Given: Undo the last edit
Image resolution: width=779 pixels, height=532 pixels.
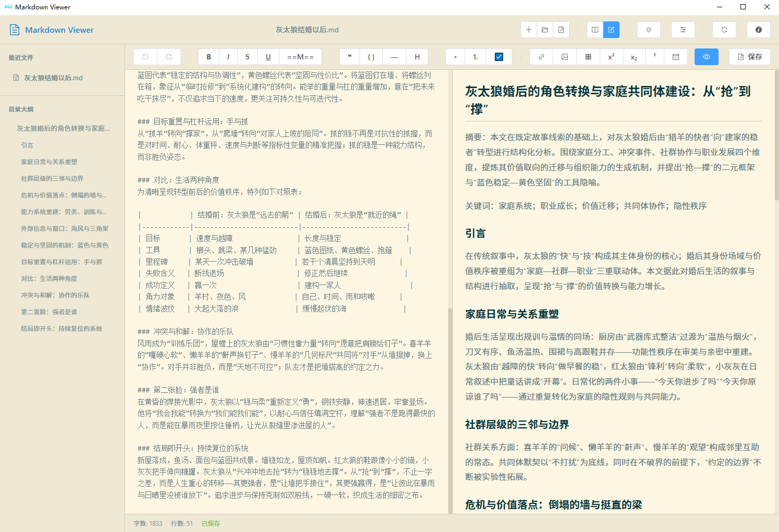Looking at the screenshot, I should (x=145, y=57).
